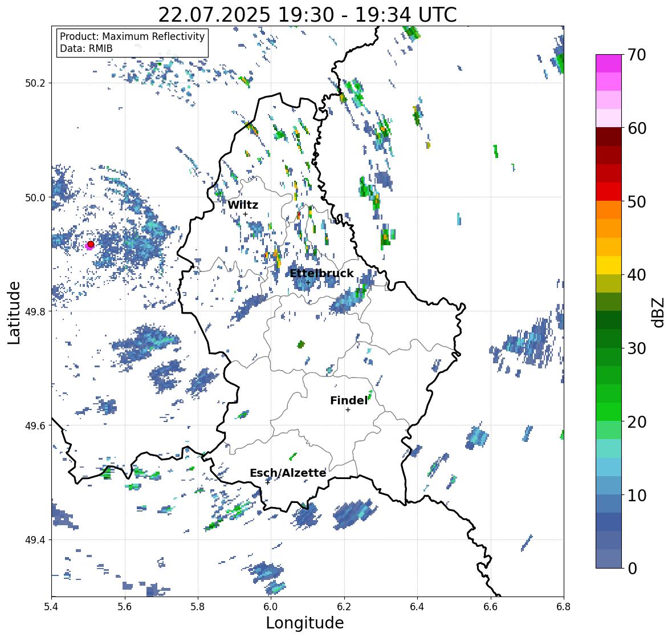Click longitude tick label 6.8
The width and height of the screenshot is (672, 637).
point(564,607)
